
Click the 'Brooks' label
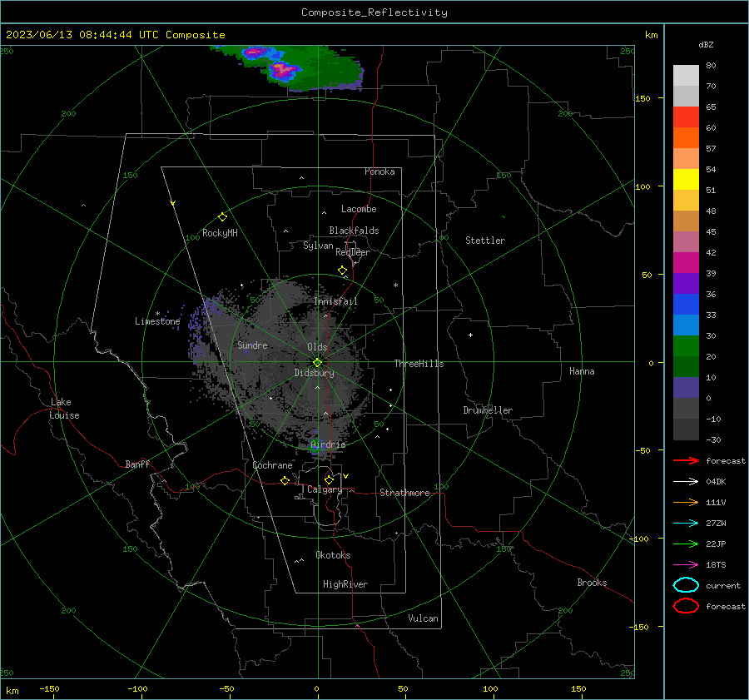(x=592, y=583)
